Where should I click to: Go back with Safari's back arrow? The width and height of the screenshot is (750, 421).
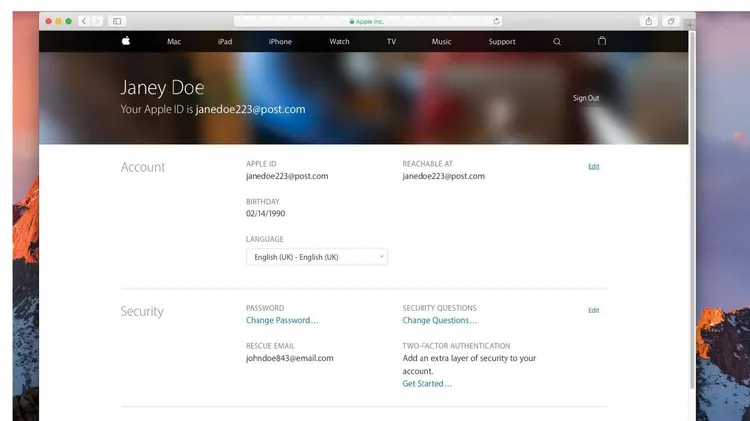click(84, 21)
